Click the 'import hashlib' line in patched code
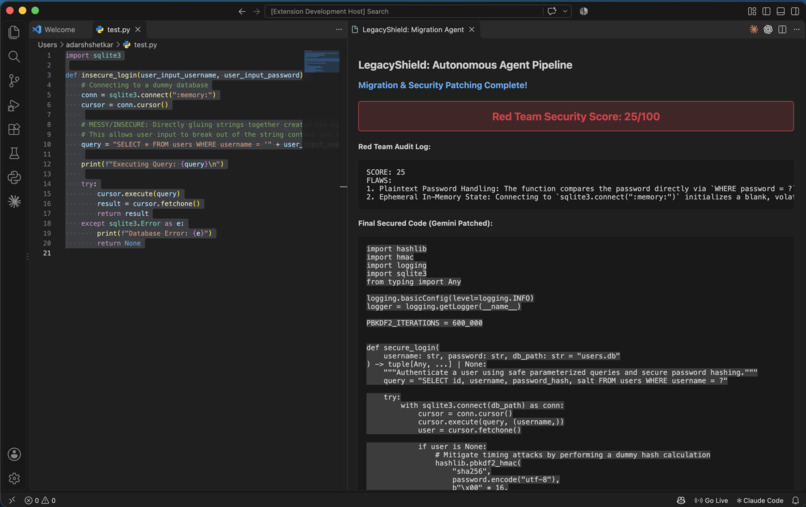Image resolution: width=806 pixels, height=507 pixels. click(396, 249)
